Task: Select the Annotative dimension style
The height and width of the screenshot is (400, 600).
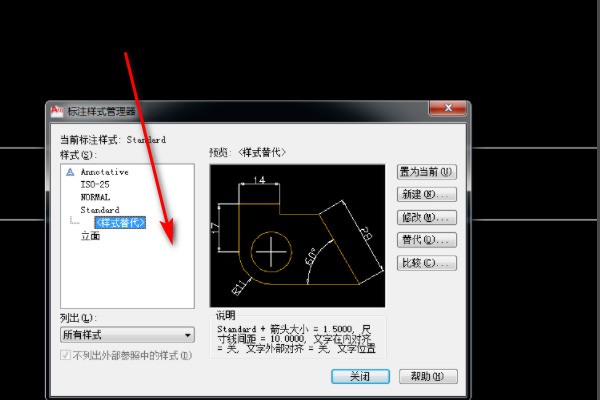Action: [x=104, y=172]
